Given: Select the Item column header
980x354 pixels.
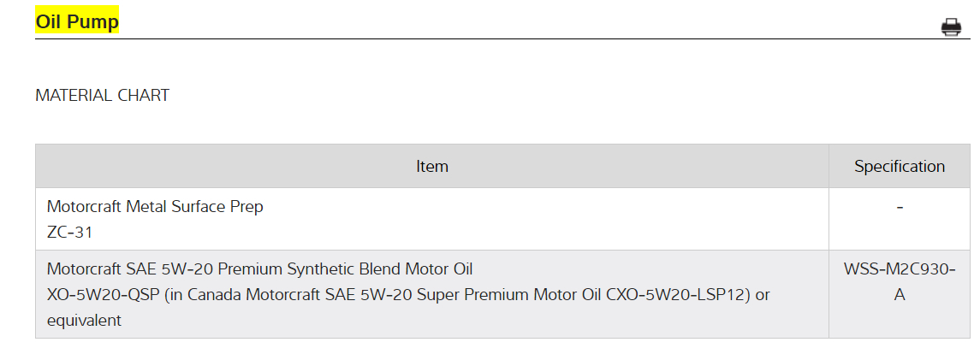Looking at the screenshot, I should (x=431, y=166).
